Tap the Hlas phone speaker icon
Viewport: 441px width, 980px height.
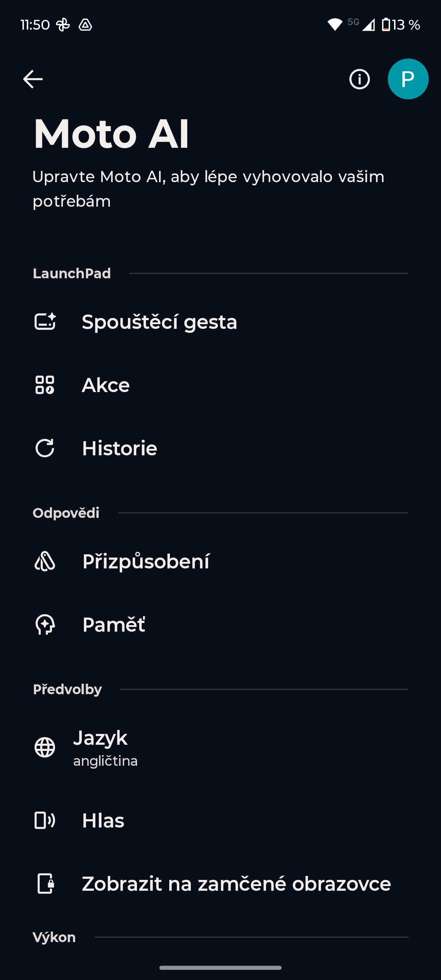click(45, 820)
